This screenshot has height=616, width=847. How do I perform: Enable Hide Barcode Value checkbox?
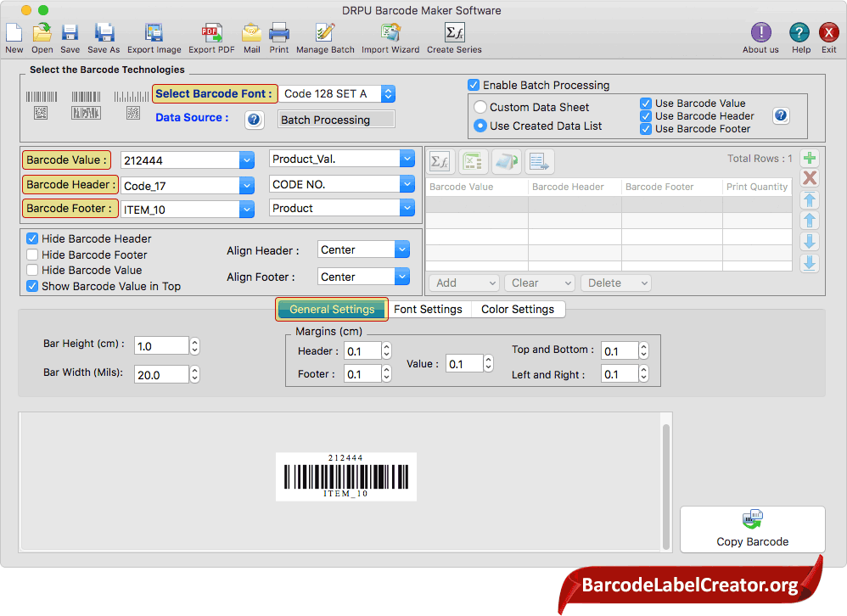click(x=32, y=270)
